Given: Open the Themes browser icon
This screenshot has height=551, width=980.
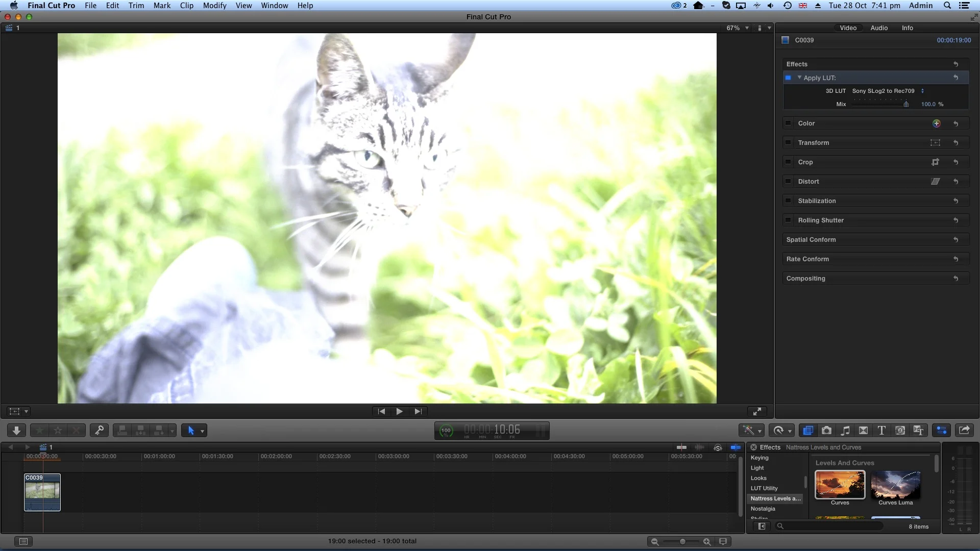Looking at the screenshot, I should point(918,431).
